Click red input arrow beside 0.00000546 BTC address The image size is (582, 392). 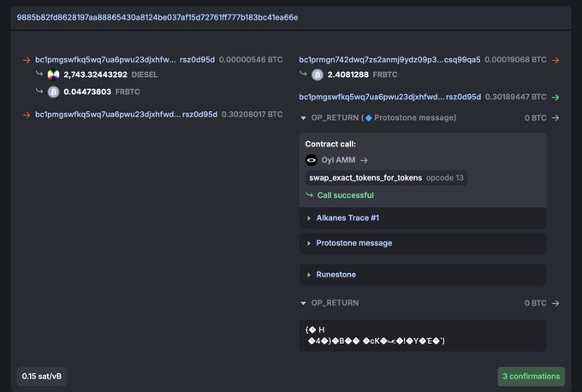27,60
